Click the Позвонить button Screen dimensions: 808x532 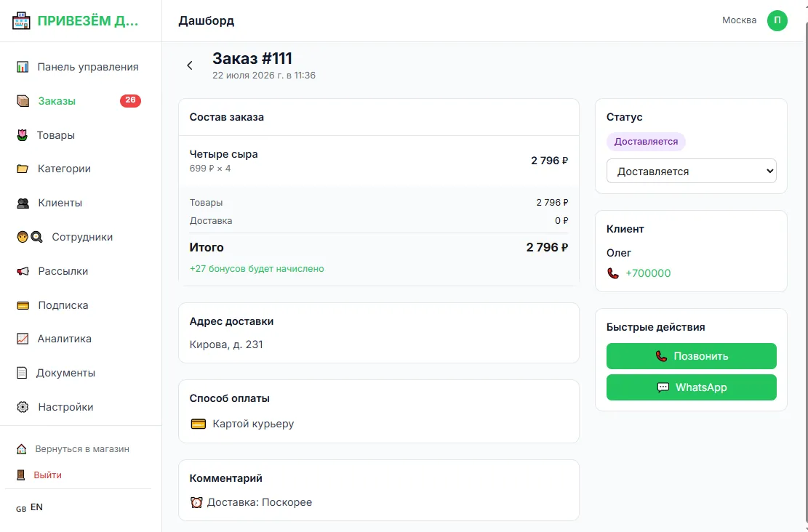pos(691,356)
